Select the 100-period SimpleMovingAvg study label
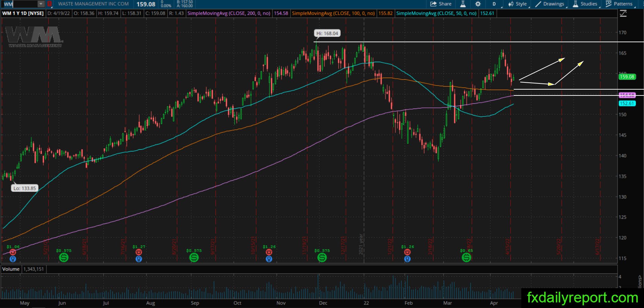The height and width of the screenshot is (308, 644). click(333, 13)
